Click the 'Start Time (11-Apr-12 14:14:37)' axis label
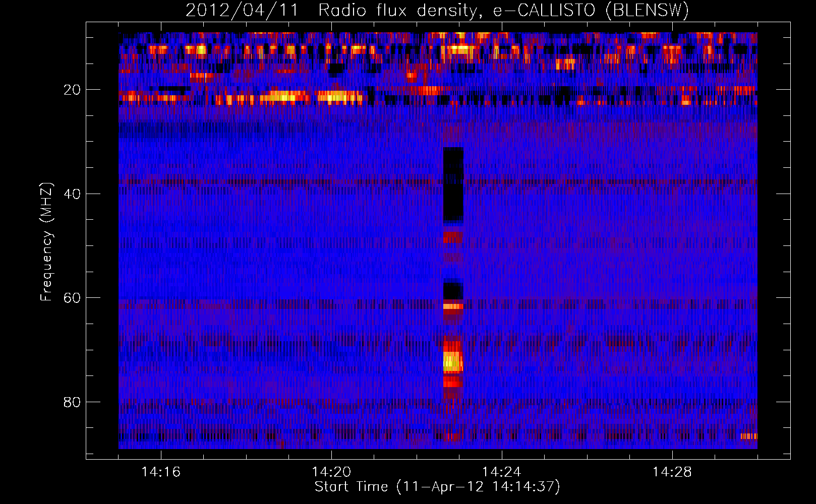Viewport: 816px width, 504px height. (x=437, y=486)
